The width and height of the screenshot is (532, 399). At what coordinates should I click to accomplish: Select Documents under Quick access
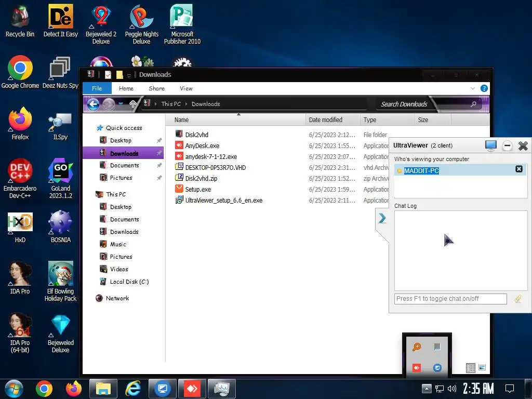[x=125, y=166]
